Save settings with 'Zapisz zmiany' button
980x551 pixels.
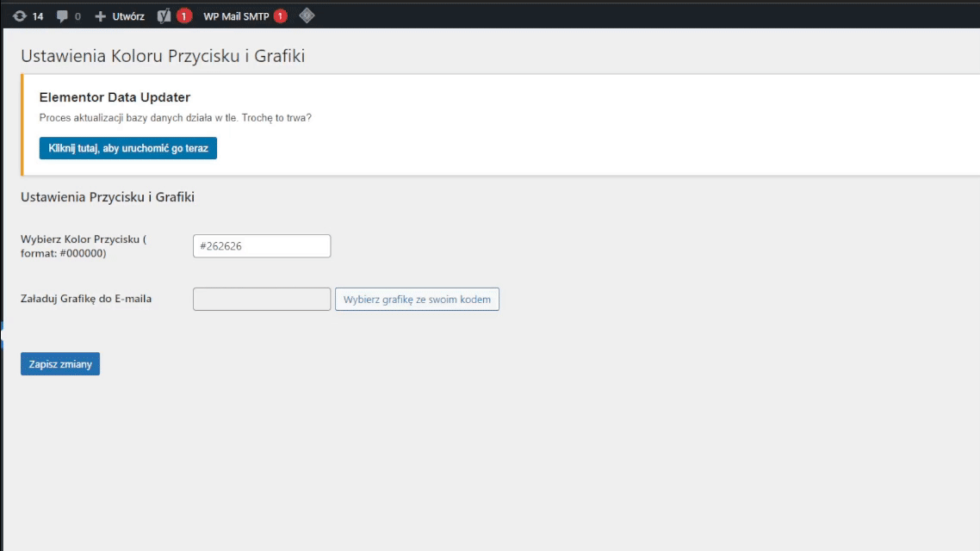pyautogui.click(x=60, y=364)
